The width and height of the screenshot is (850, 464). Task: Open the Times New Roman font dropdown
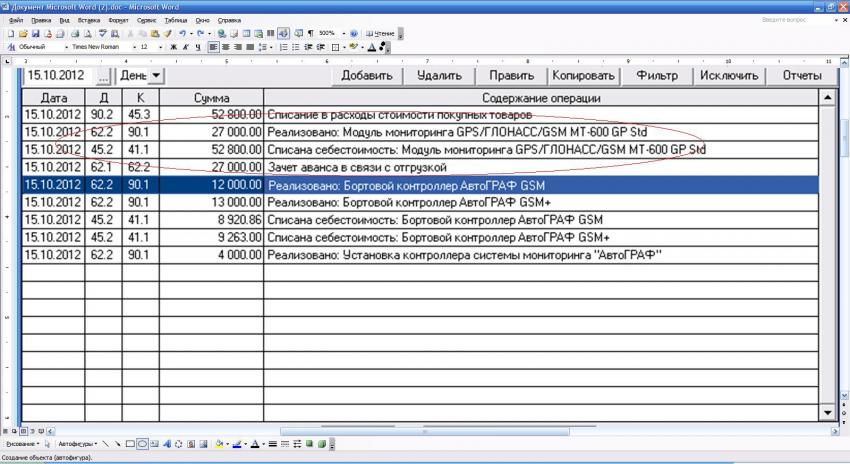point(98,46)
